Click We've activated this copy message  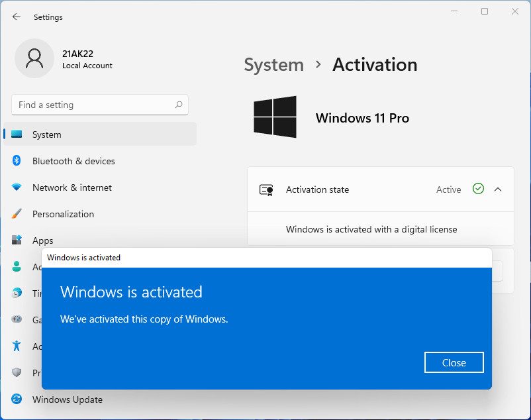point(144,319)
